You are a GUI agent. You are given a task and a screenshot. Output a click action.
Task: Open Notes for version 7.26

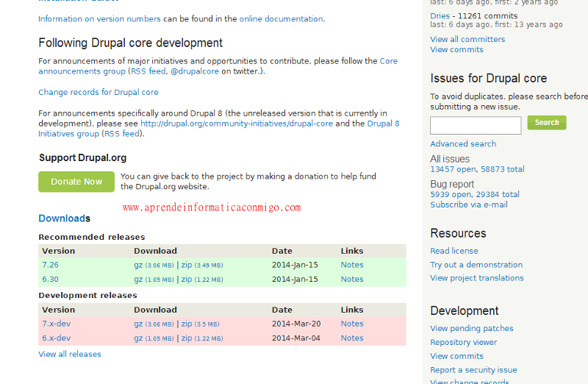[352, 265]
